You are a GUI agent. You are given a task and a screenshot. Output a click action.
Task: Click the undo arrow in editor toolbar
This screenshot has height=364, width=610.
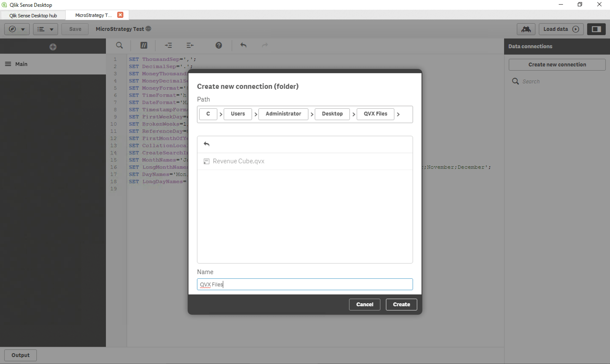click(x=243, y=45)
